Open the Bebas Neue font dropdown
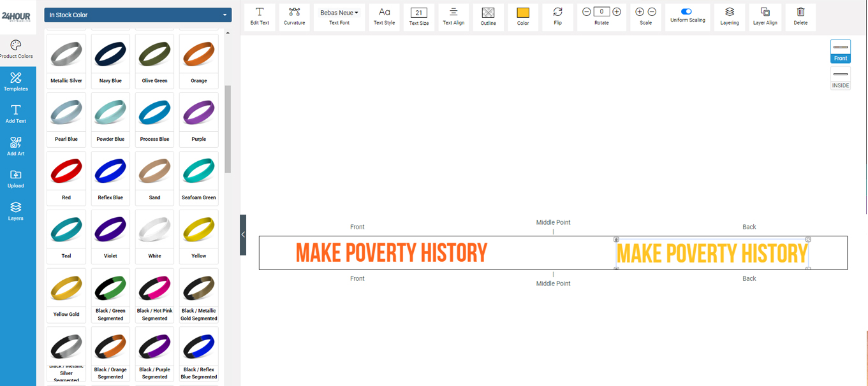 (x=339, y=13)
